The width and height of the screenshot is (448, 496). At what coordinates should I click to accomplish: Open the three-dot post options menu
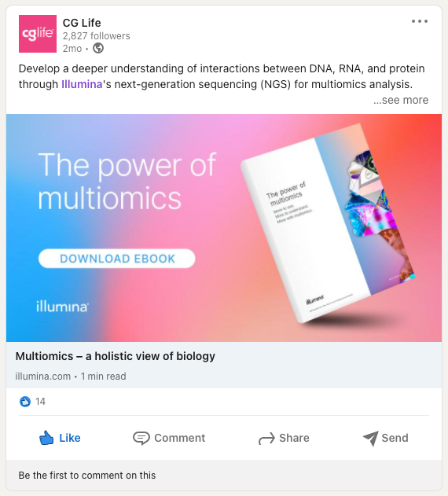click(420, 21)
